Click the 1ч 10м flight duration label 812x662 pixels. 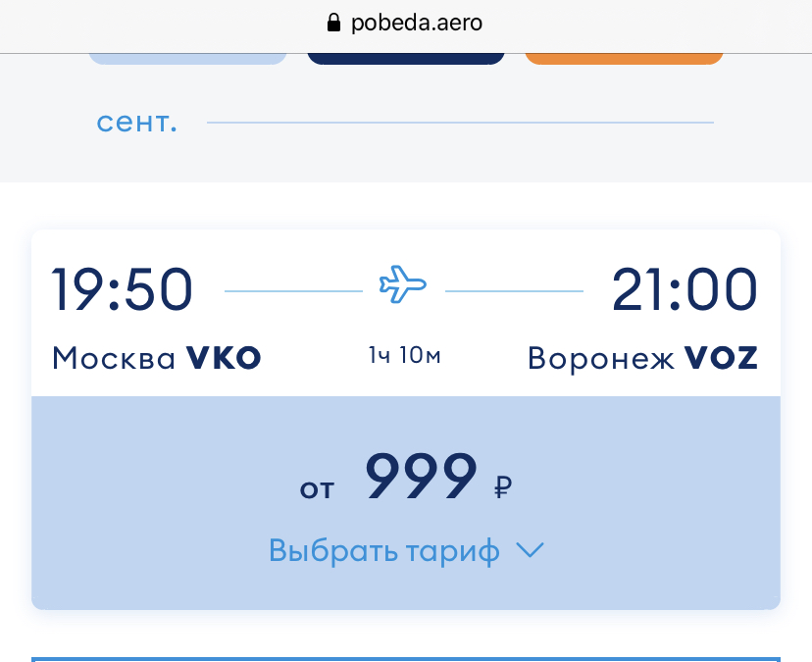(x=404, y=355)
